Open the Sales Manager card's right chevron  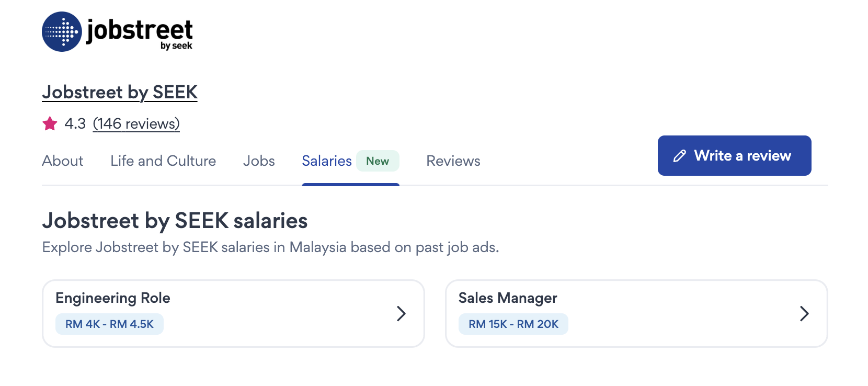click(804, 313)
